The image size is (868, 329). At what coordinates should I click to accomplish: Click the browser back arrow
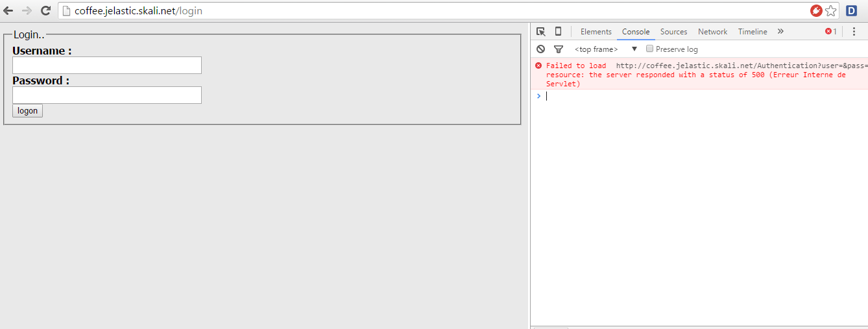pyautogui.click(x=8, y=10)
